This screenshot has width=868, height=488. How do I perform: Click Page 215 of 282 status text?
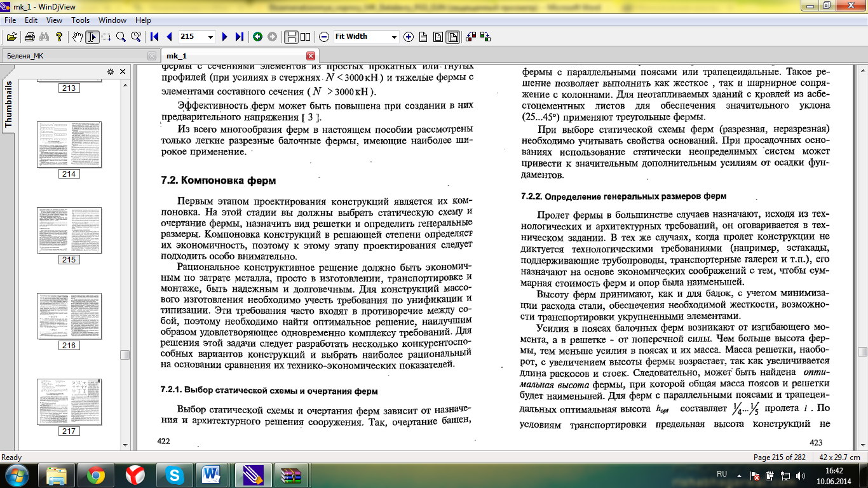tap(779, 457)
